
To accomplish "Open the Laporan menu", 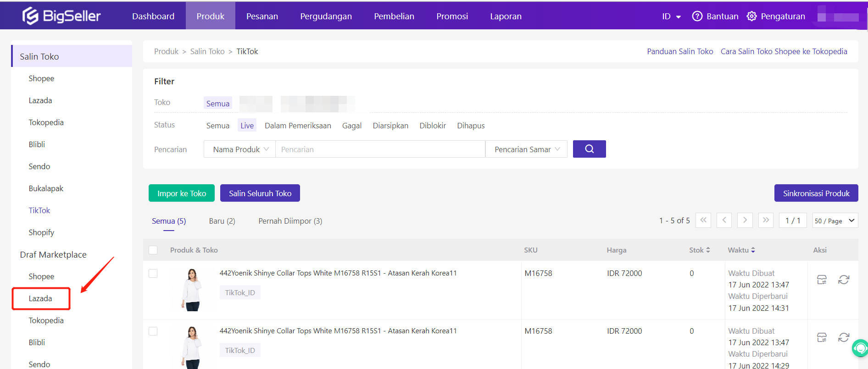I will point(506,16).
